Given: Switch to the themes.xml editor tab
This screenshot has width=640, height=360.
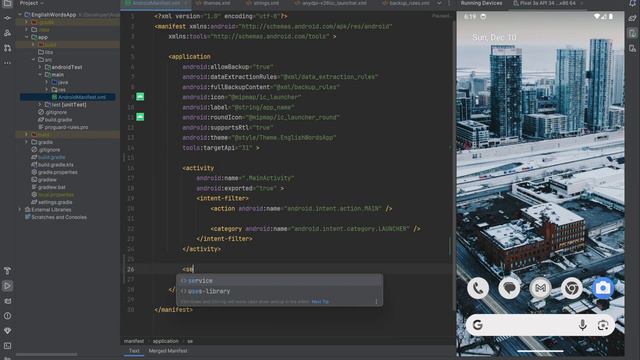Looking at the screenshot, I should pos(213,3).
